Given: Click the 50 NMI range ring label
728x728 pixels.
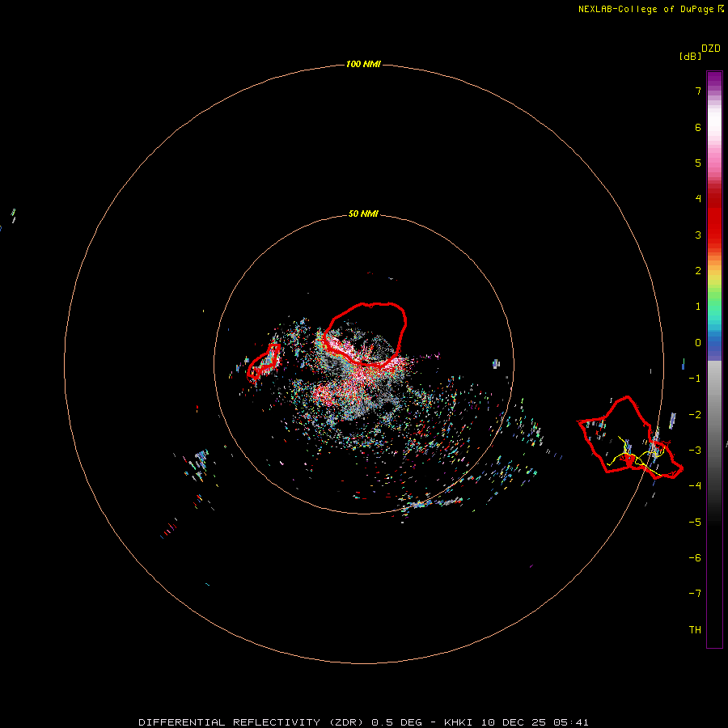Looking at the screenshot, I should click(x=363, y=214).
